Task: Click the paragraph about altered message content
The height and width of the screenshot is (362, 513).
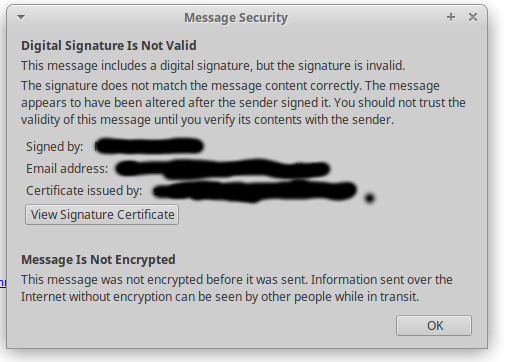Action: coord(243,103)
